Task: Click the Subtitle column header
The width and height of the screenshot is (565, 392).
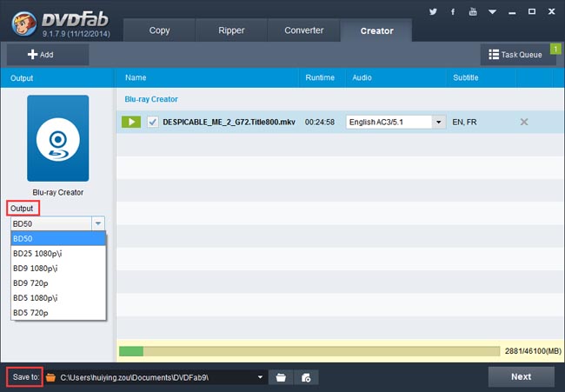Action: 466,77
